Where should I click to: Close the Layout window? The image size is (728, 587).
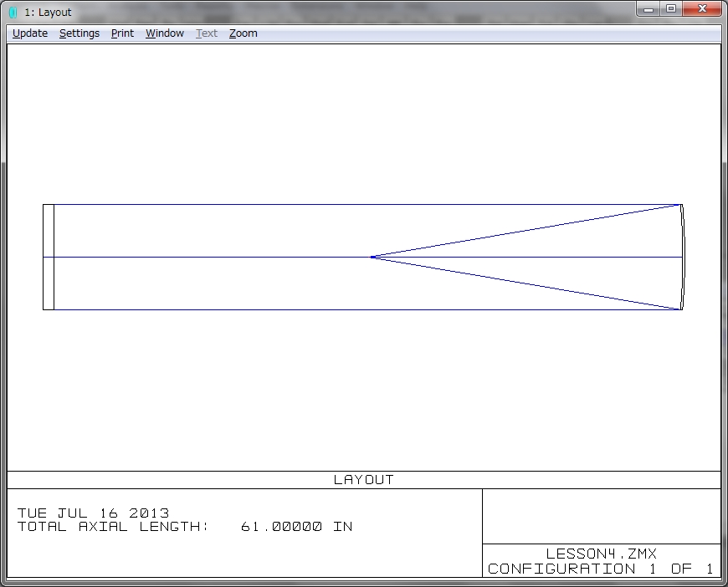point(702,9)
